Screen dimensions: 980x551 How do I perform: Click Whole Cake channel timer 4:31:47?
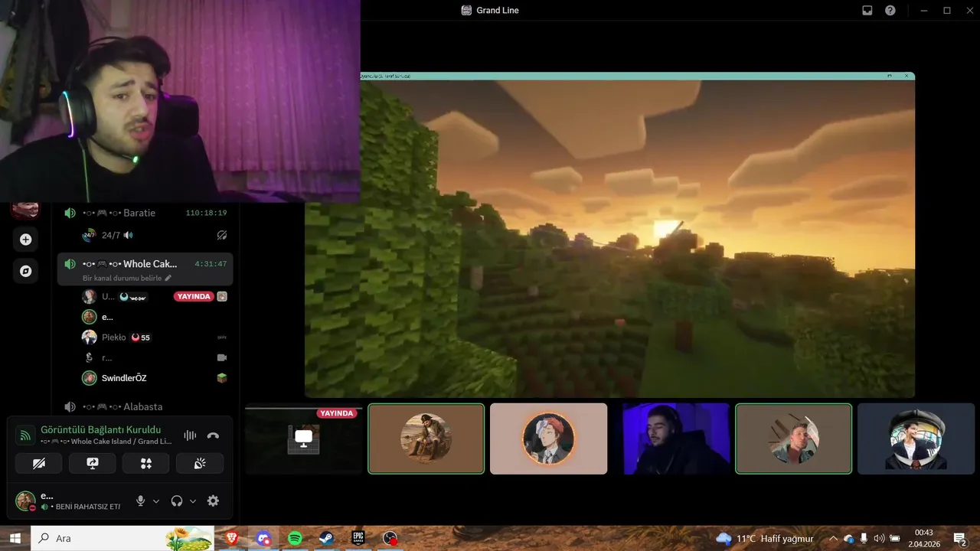pyautogui.click(x=211, y=263)
